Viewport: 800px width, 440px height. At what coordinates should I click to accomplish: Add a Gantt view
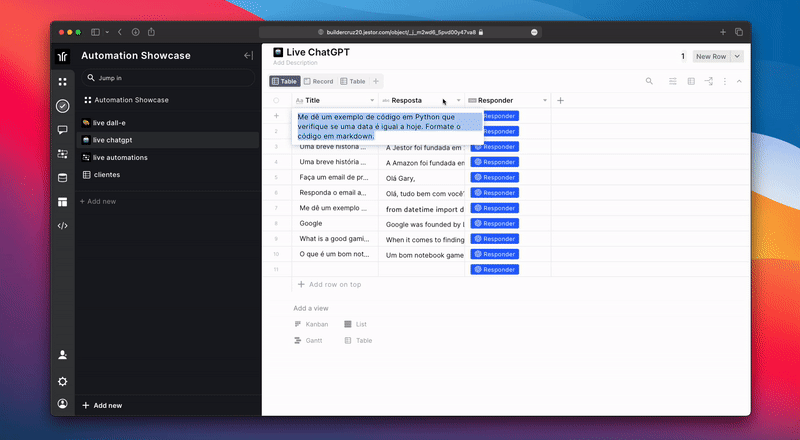pos(309,340)
